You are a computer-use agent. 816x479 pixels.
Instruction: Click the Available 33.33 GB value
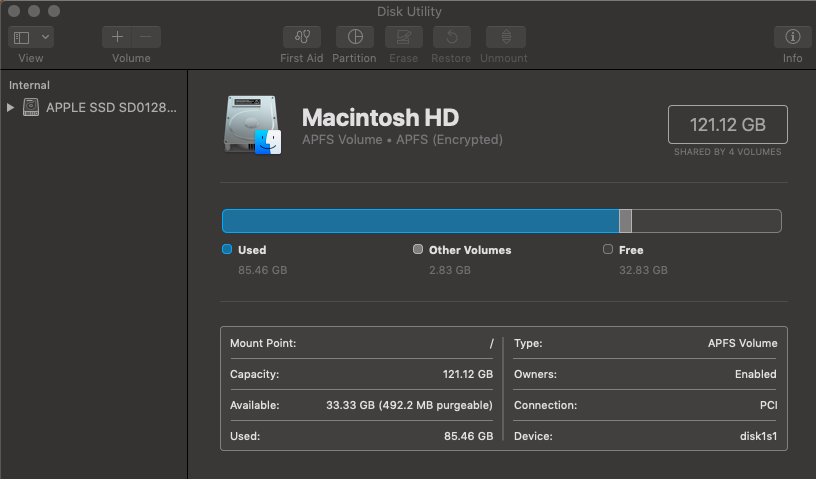click(409, 405)
